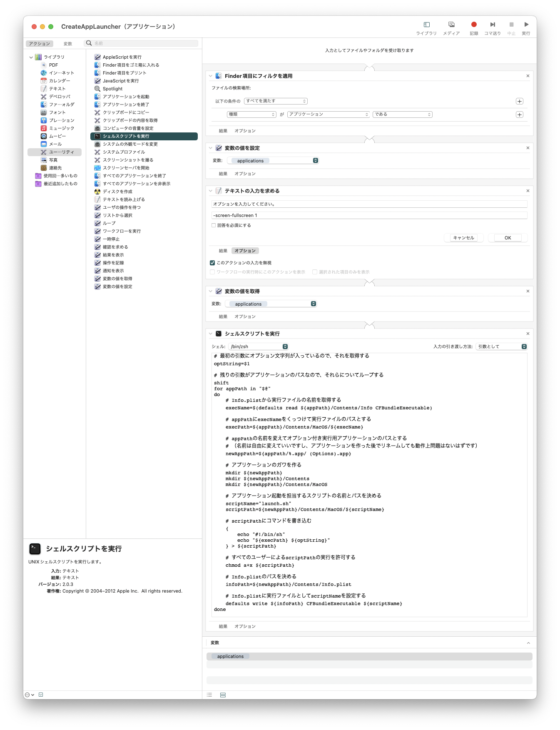Switch to the 変数 tab in sidebar
560x730 pixels.
[68, 44]
